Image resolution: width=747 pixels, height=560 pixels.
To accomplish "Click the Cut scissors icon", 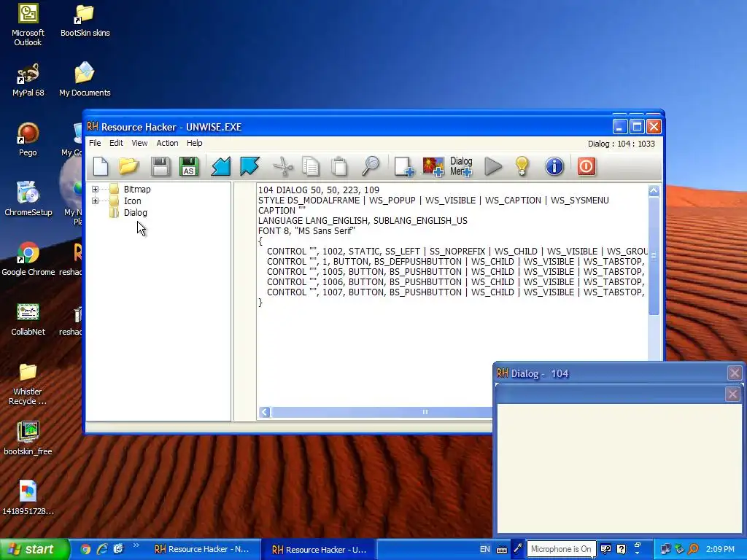I will 283,166.
